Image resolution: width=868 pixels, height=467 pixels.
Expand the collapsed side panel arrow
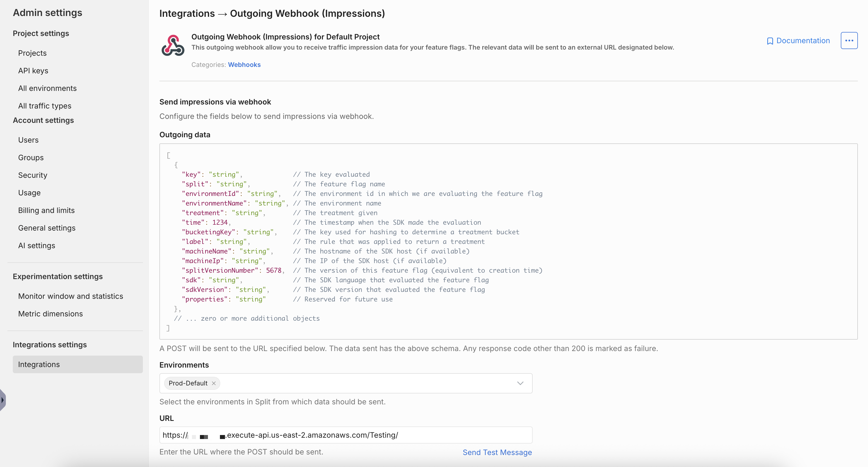pos(3,400)
